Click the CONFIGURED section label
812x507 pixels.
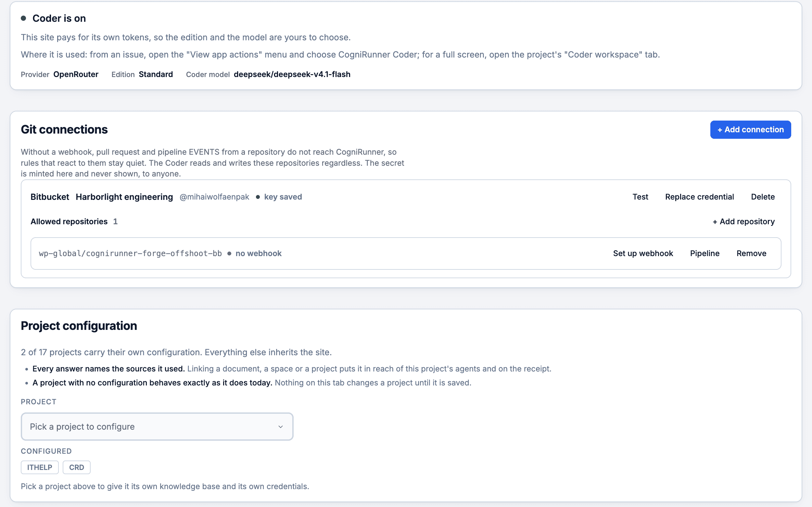tap(46, 451)
